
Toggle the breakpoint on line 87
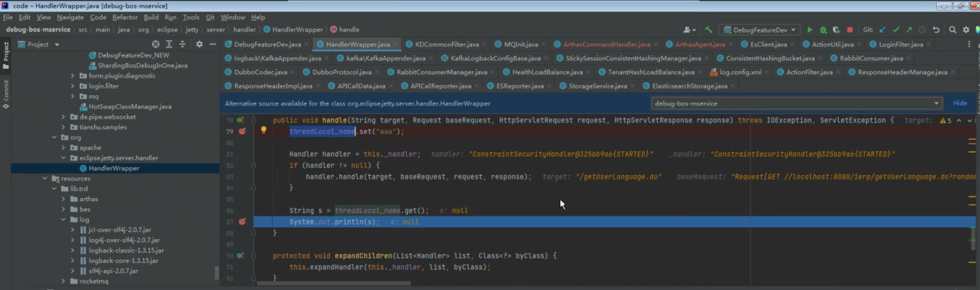(242, 222)
